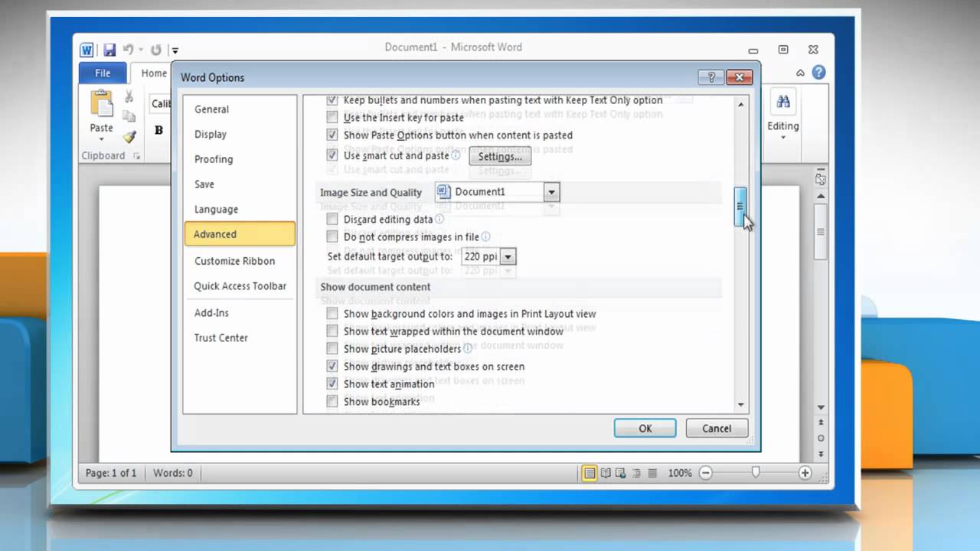Click the zoom out minus button
The height and width of the screenshot is (551, 980).
(706, 473)
